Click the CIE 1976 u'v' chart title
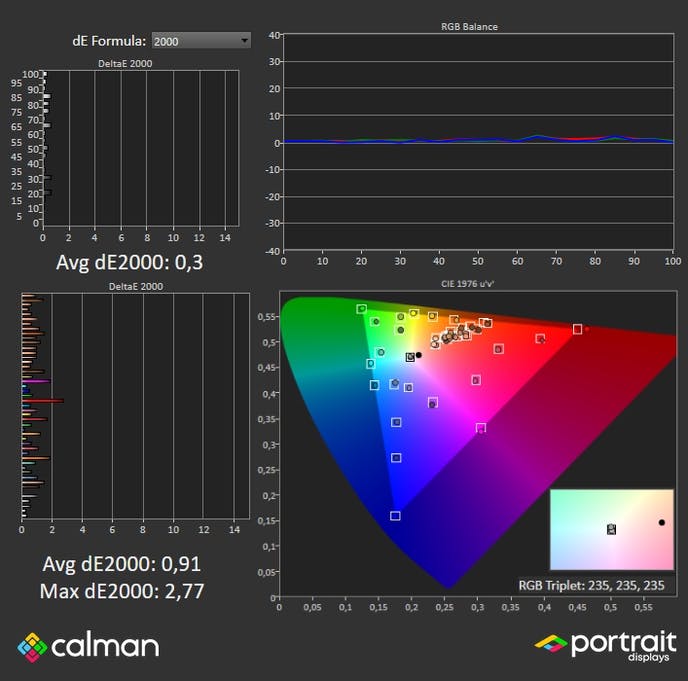Viewport: 688px width, 681px height. [x=469, y=284]
